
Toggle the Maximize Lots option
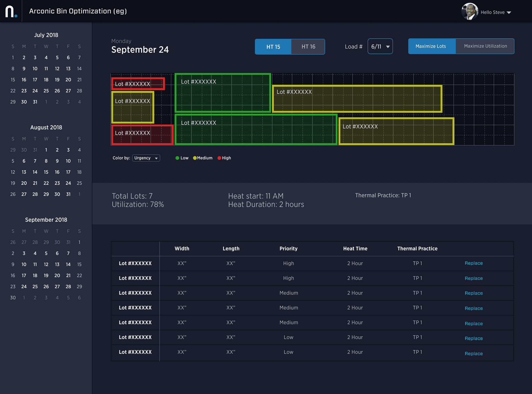pyautogui.click(x=431, y=46)
